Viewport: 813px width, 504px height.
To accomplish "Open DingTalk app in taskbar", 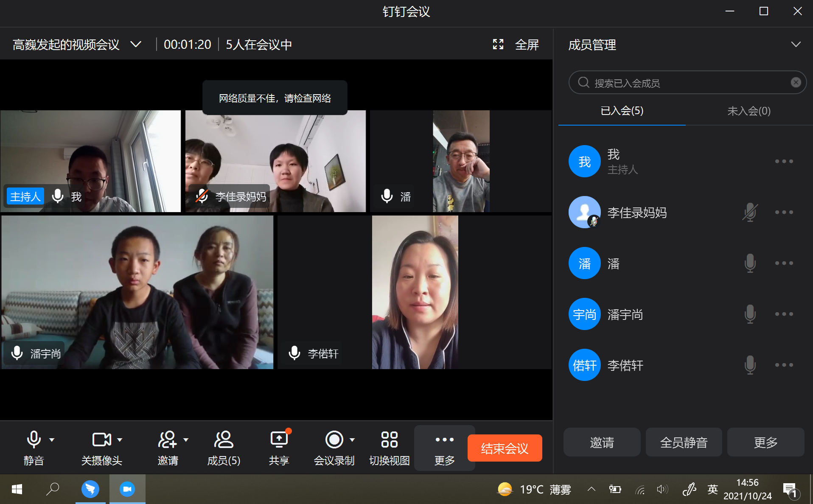I will click(x=90, y=489).
